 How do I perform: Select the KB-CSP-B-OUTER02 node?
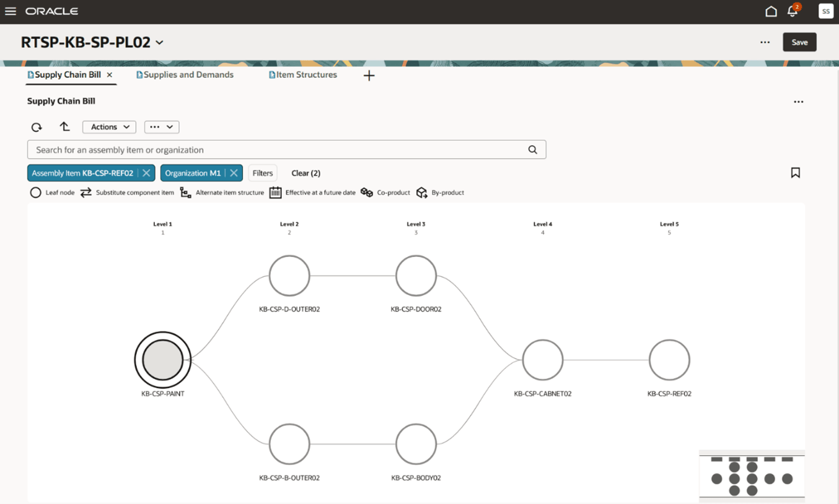289,444
